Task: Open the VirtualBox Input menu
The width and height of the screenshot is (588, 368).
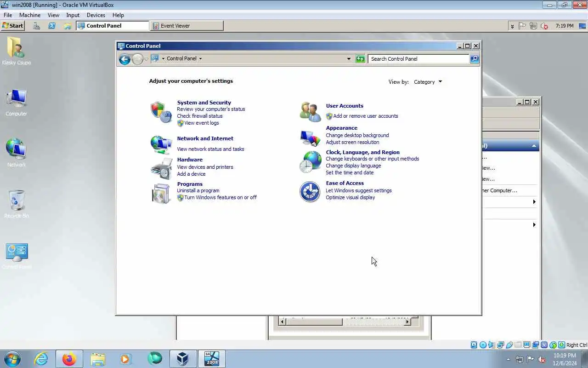Action: [73, 15]
